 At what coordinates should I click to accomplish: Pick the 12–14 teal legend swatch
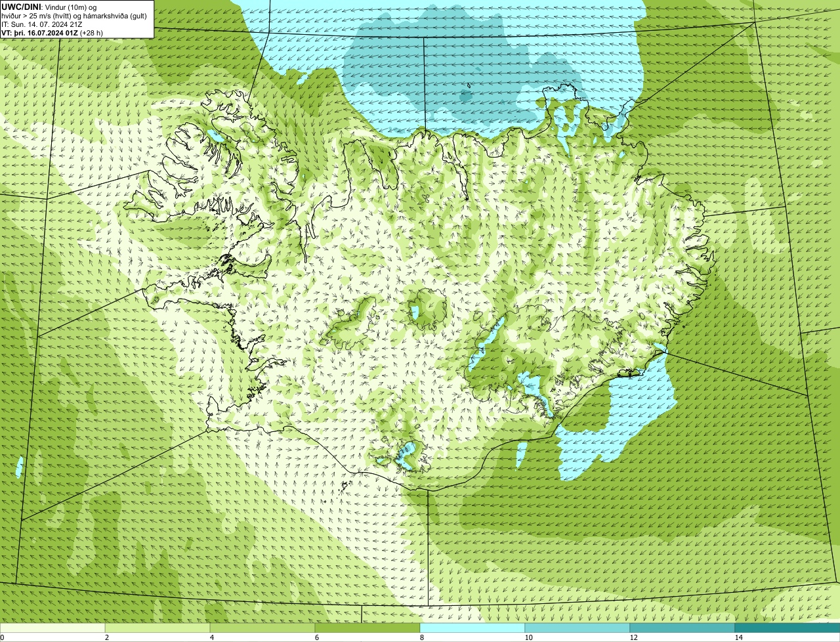coord(682,628)
